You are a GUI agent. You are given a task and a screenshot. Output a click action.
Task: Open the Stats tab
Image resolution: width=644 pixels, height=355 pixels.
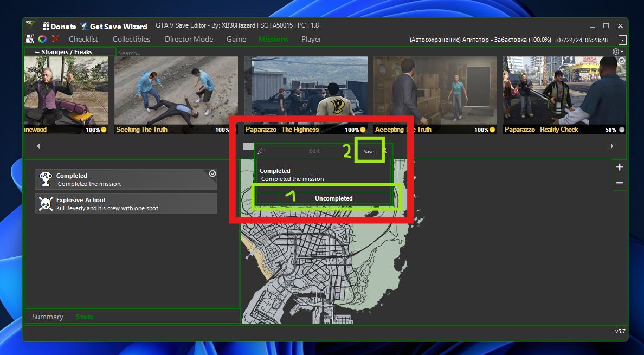[85, 317]
